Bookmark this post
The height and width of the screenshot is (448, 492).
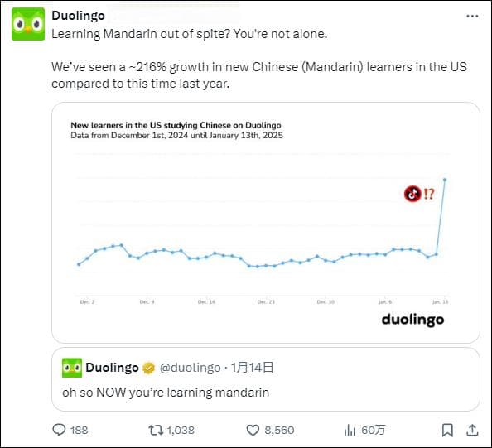[x=447, y=430]
